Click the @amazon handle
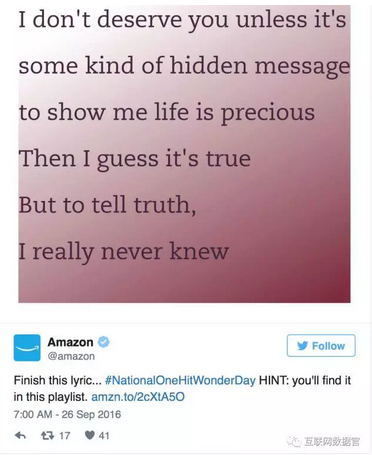The image size is (372, 455). pos(71,356)
